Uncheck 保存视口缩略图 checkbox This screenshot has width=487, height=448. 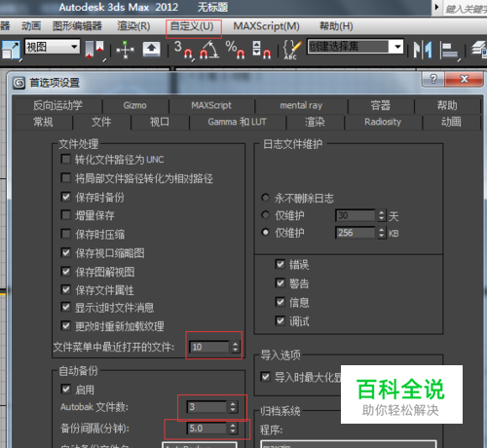pos(66,252)
